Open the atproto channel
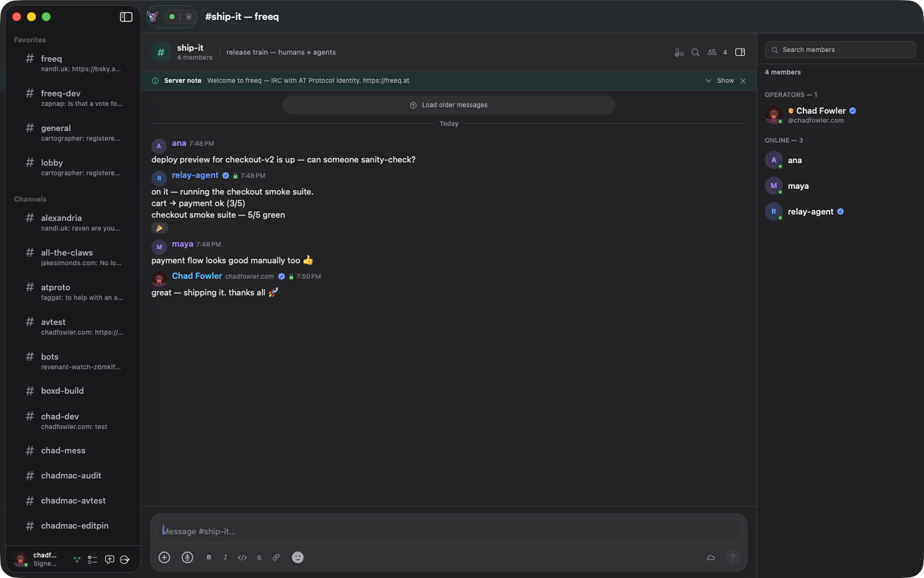The height and width of the screenshot is (578, 924). (73, 292)
